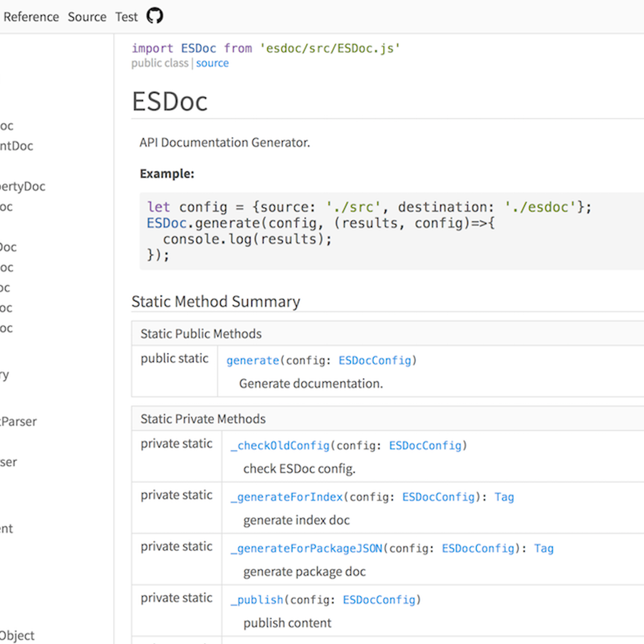Click the Static Private Methods table header
Viewport: 644px width, 644px height.
point(203,419)
